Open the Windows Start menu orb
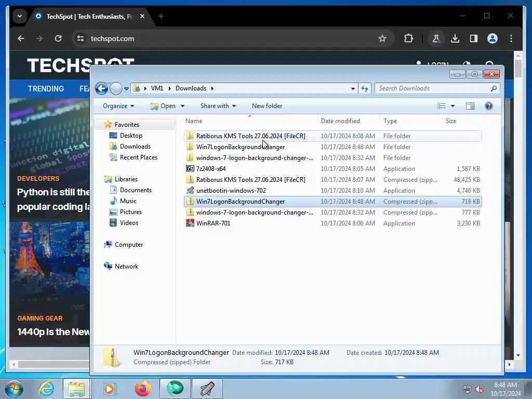 (x=14, y=389)
